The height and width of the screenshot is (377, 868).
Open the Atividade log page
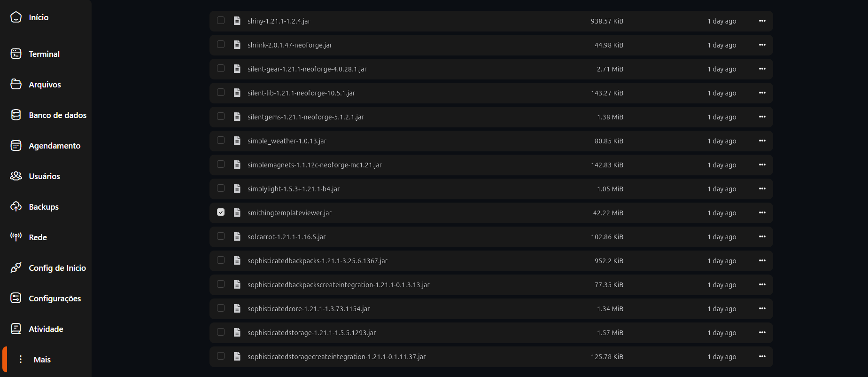(46, 329)
